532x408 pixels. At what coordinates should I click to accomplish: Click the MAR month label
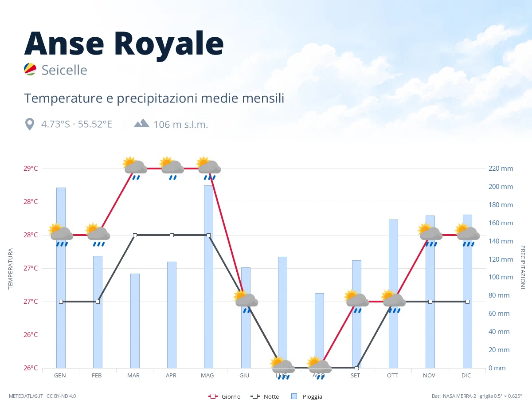133,375
